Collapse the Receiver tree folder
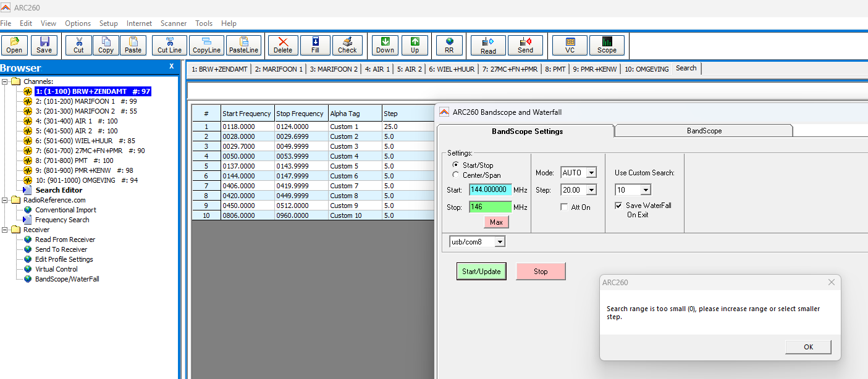The width and height of the screenshot is (868, 379). point(5,230)
